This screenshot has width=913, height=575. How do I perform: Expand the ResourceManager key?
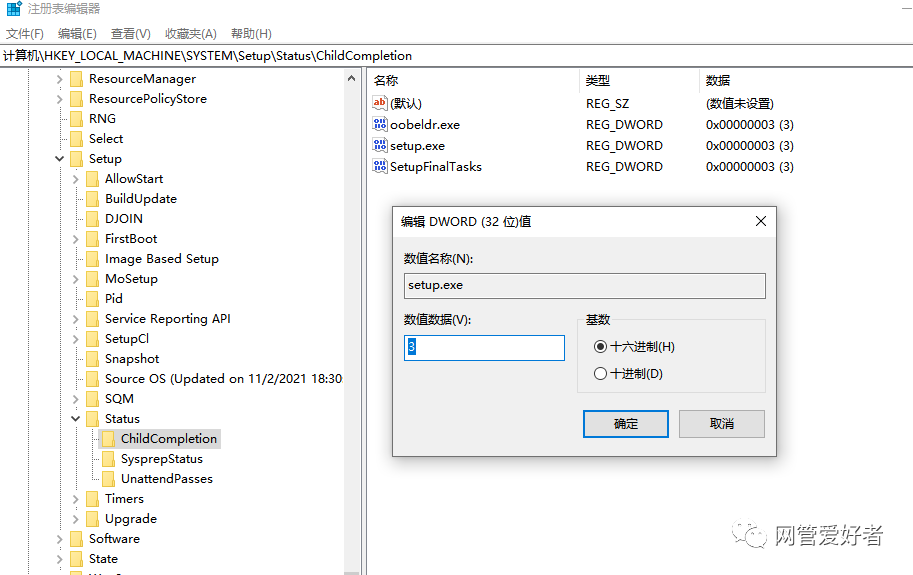pos(59,79)
